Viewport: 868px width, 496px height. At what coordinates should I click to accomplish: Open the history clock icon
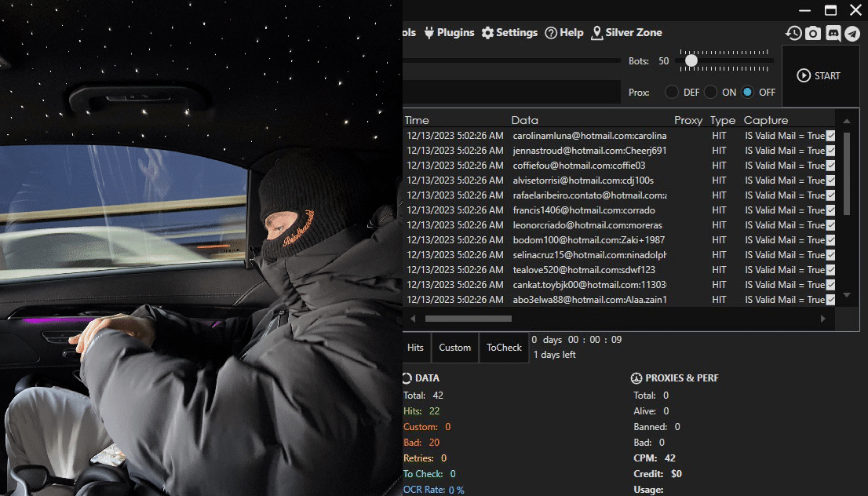(x=793, y=33)
